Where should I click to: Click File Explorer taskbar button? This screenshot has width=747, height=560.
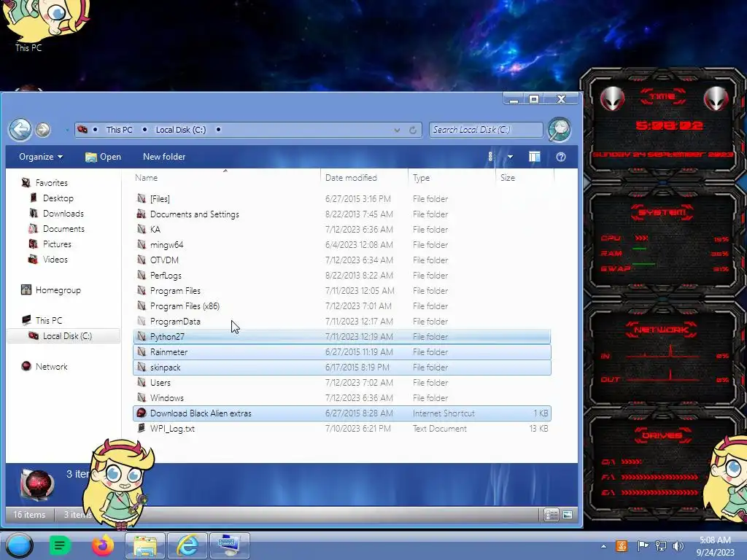pos(145,545)
